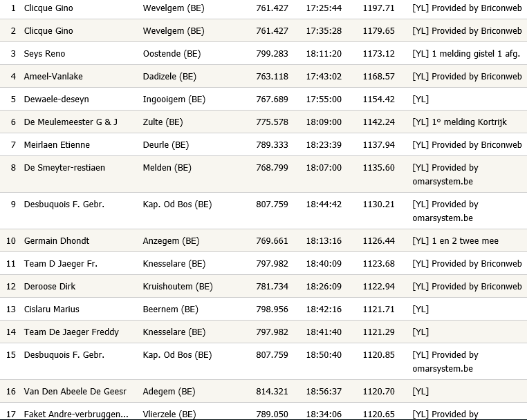
Task: Select Meirlaen Etienne in row 7
Action: (x=57, y=145)
